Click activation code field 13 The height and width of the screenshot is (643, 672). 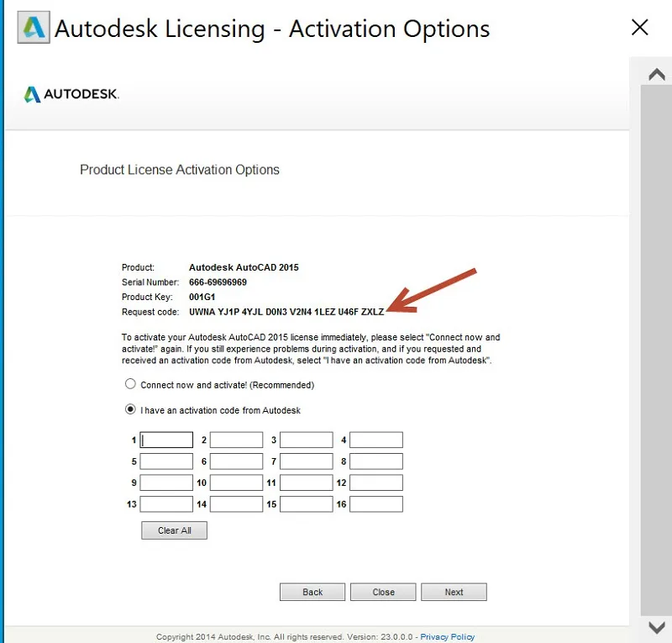pyautogui.click(x=165, y=503)
